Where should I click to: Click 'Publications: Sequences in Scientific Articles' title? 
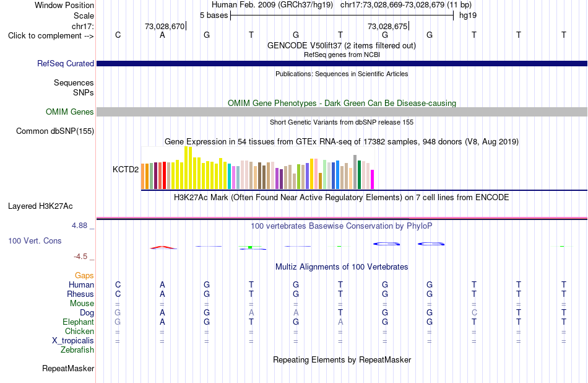(x=342, y=74)
